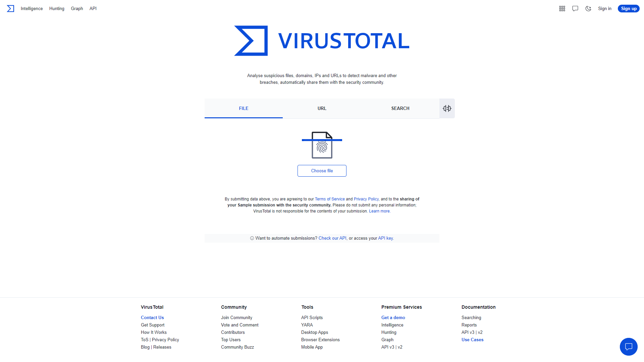Switch to the URL tab
Screen dimensions: 644x362
[322, 108]
